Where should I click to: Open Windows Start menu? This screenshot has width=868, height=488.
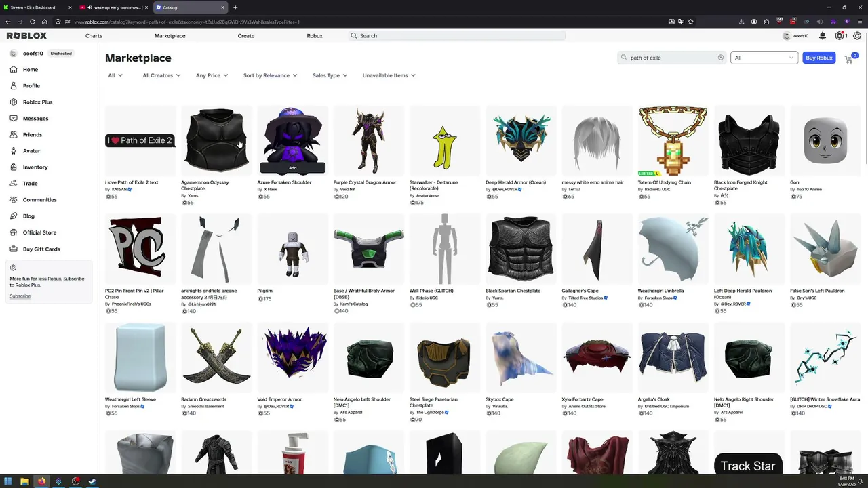point(8,482)
